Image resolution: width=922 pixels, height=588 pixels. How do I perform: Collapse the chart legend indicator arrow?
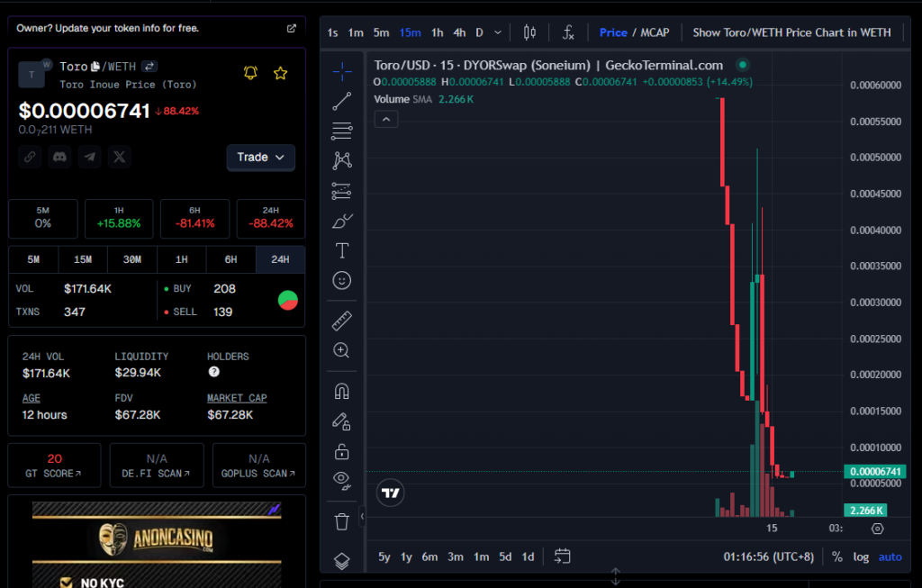coord(386,120)
